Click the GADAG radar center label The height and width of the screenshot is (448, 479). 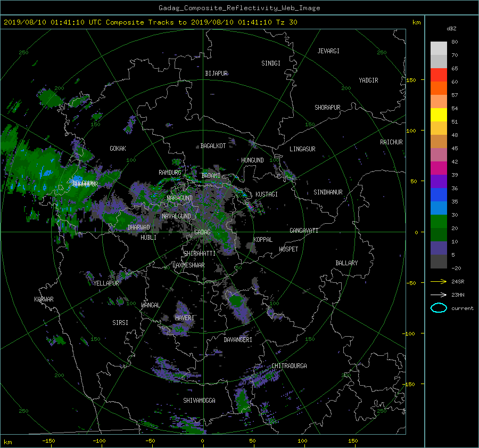[202, 232]
